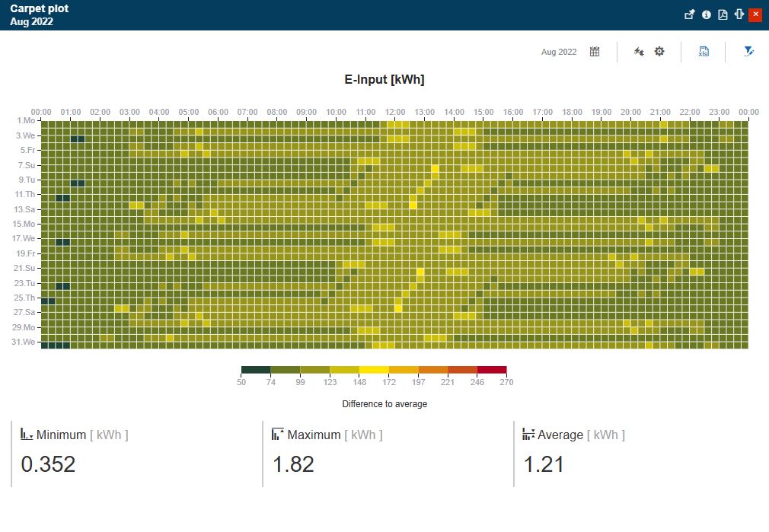Close the Carpet plot widget
Screen dimensions: 769x532
(x=755, y=14)
